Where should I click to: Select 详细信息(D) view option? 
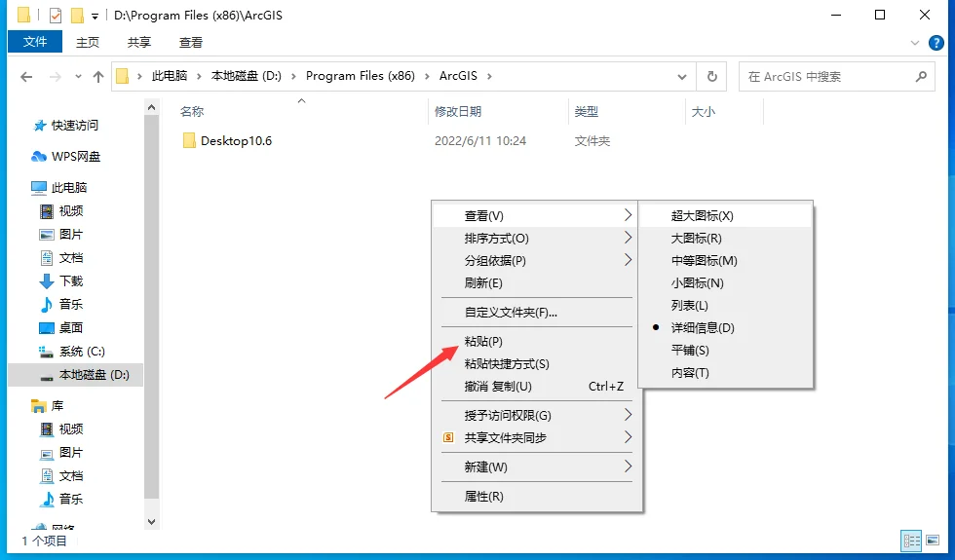726,328
